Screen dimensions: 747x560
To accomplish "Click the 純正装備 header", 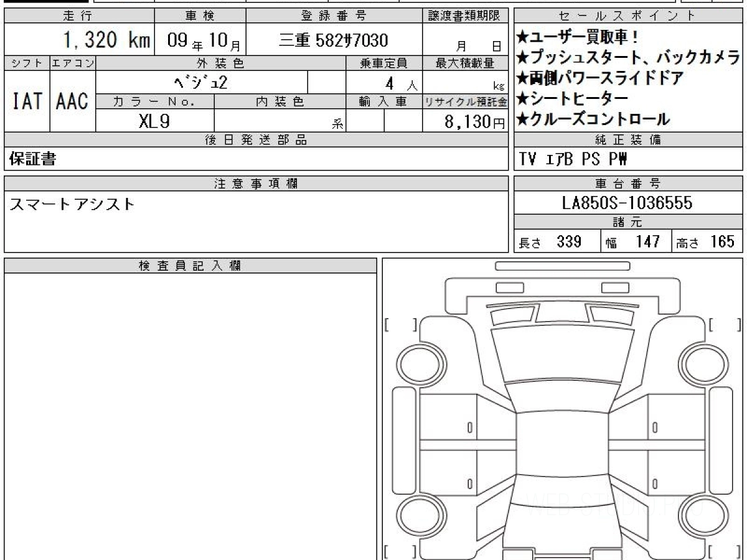I will click(x=627, y=140).
